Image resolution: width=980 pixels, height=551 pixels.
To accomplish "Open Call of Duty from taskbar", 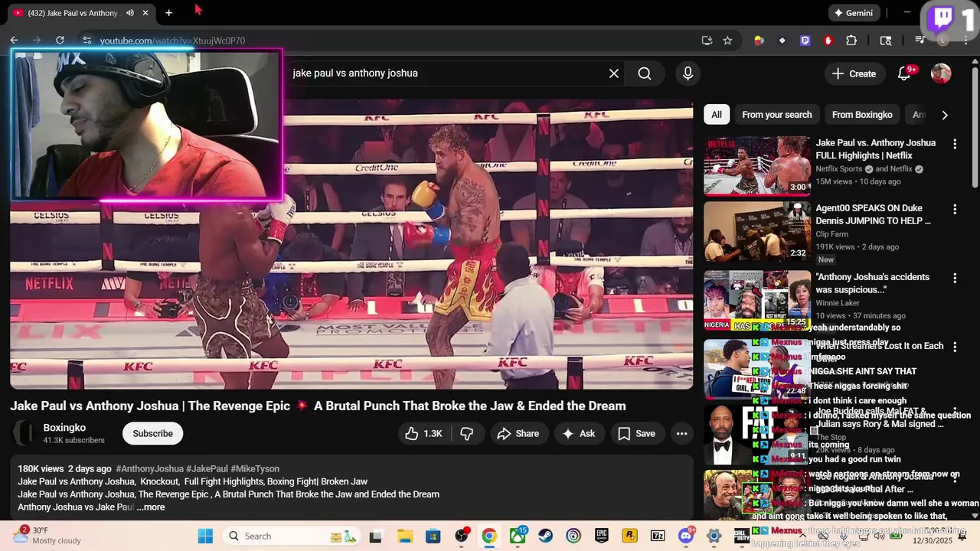I will coord(742,536).
